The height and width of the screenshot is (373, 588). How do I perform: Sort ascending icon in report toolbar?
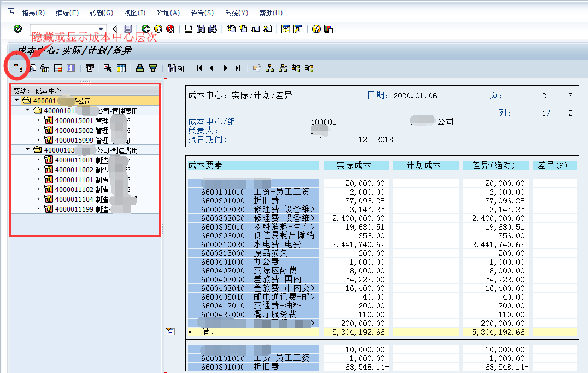pos(140,68)
